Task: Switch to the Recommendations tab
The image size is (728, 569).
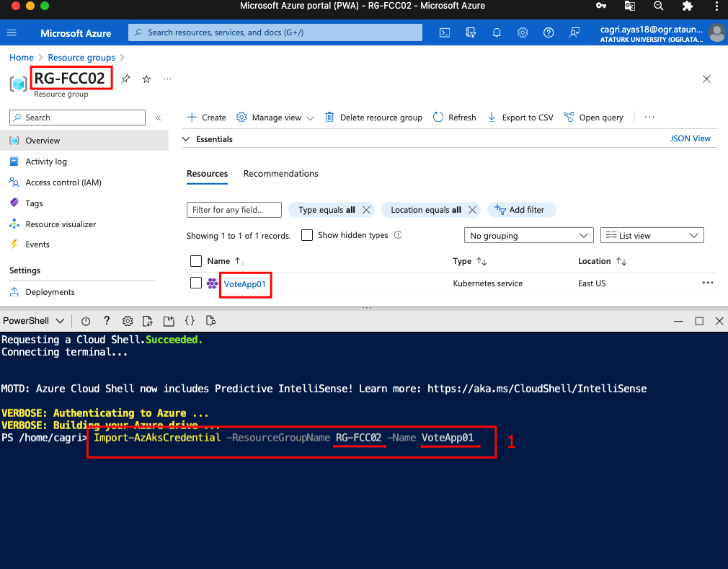Action: pyautogui.click(x=280, y=174)
